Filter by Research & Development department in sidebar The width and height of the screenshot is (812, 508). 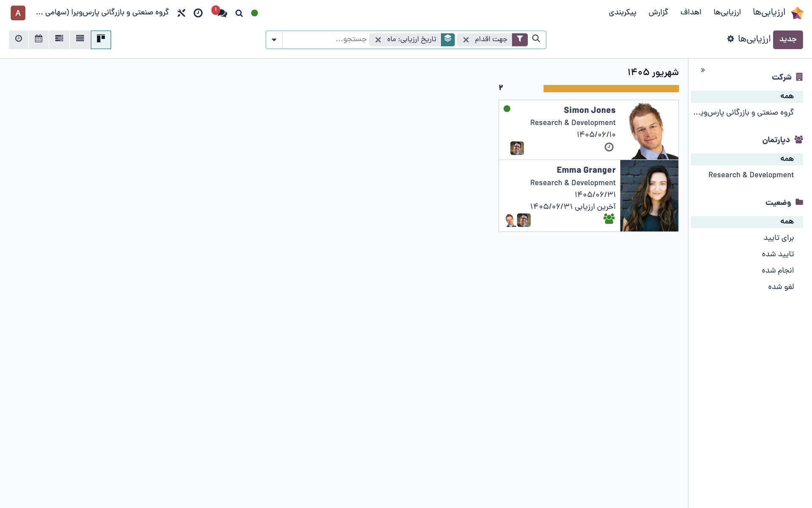click(751, 175)
